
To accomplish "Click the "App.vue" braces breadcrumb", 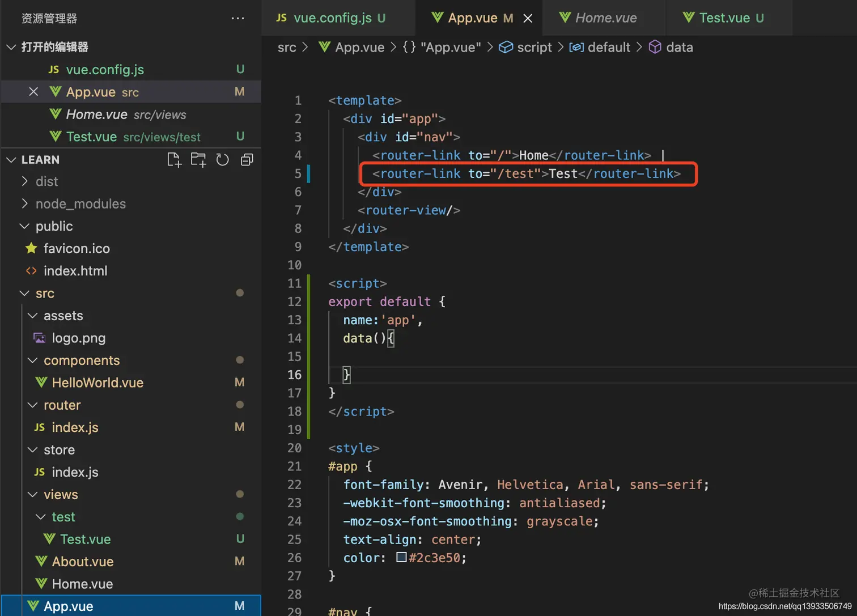I will pos(442,48).
